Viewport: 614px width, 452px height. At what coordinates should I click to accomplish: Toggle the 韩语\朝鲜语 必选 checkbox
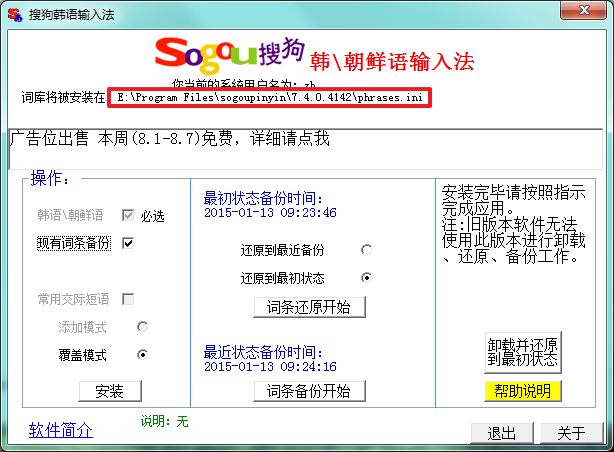pos(128,215)
